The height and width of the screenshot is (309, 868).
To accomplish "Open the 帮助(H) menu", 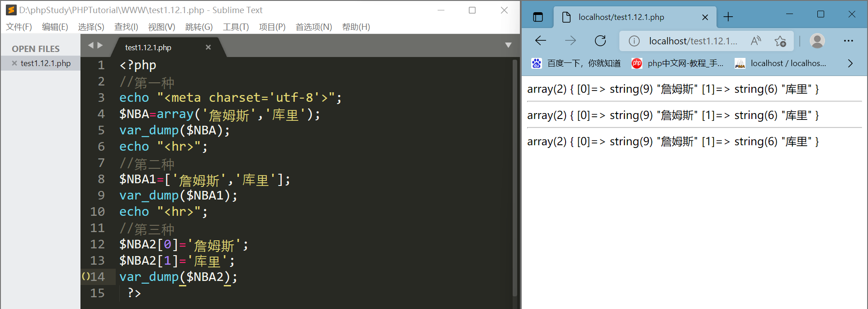I will click(x=356, y=27).
